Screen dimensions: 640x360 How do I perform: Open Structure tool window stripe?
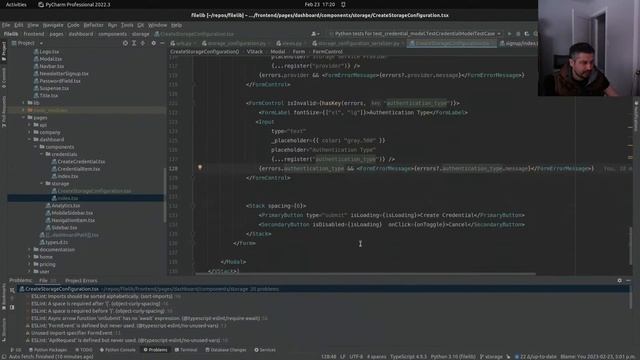point(4,329)
